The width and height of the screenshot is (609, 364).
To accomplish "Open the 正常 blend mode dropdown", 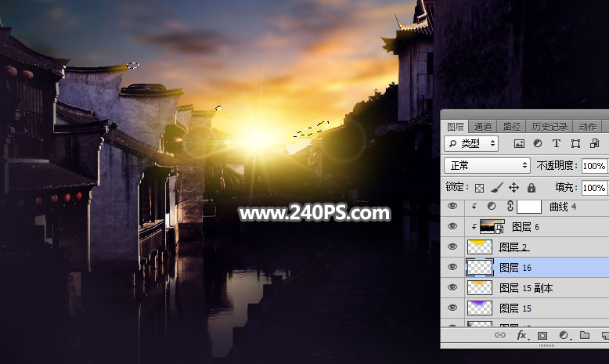I will [487, 166].
